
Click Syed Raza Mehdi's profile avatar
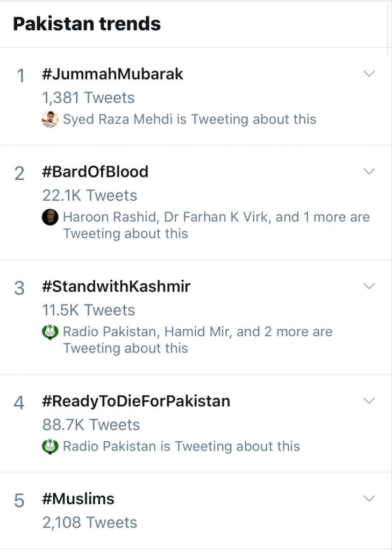(50, 119)
